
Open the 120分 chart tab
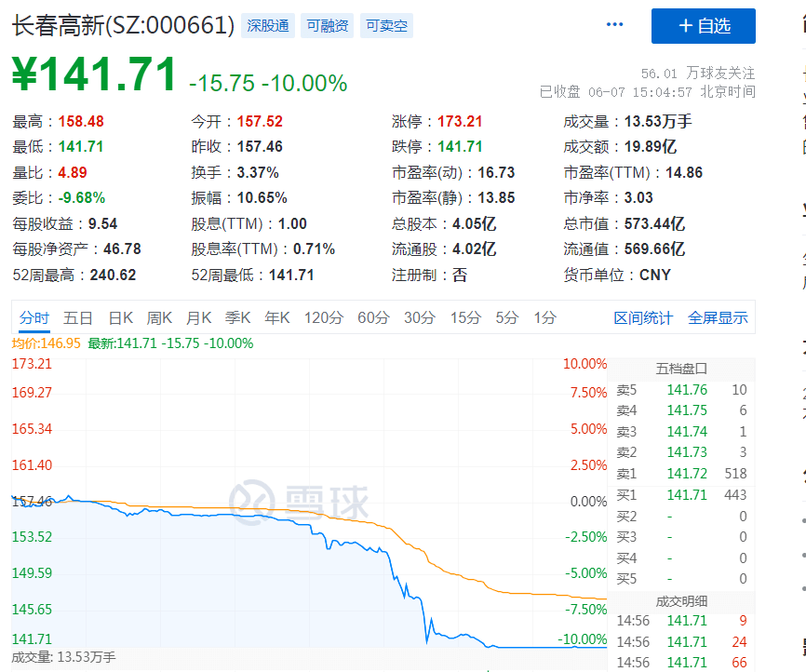click(323, 317)
